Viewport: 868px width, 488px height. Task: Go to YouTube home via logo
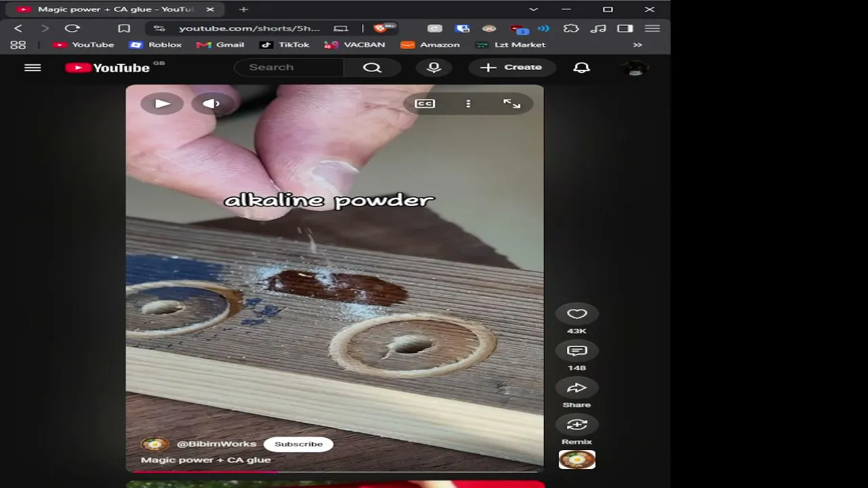click(x=107, y=68)
